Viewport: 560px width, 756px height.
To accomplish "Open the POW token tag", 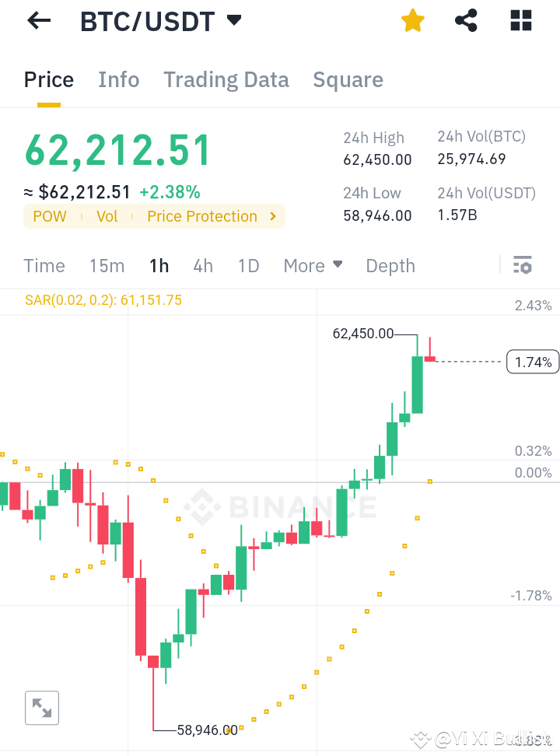I will pos(50,216).
